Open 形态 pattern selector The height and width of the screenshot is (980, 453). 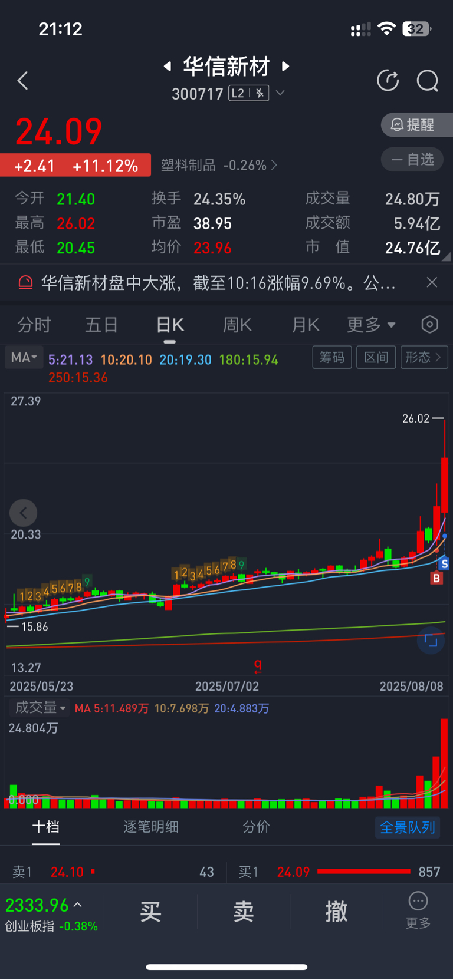(x=424, y=357)
